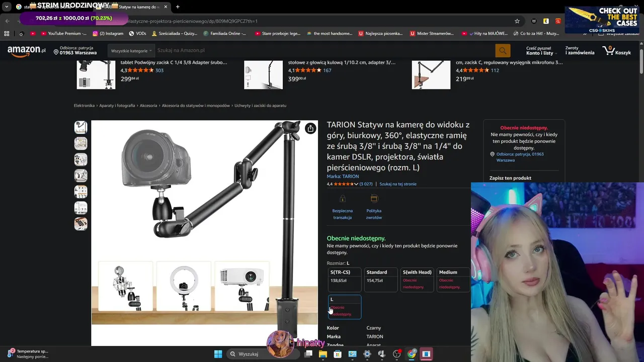Image resolution: width=644 pixels, height=362 pixels.
Task: Open the Najlepsza piosenka bookmark
Action: (381, 34)
